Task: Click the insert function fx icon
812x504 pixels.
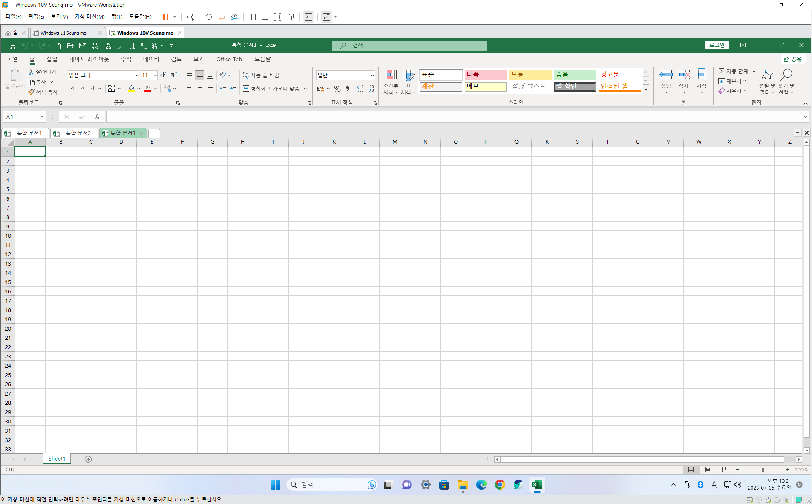Action: tap(97, 117)
